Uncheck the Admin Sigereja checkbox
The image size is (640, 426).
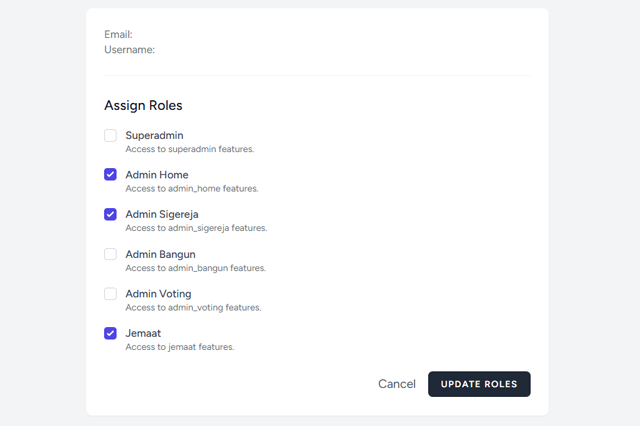pyautogui.click(x=111, y=214)
